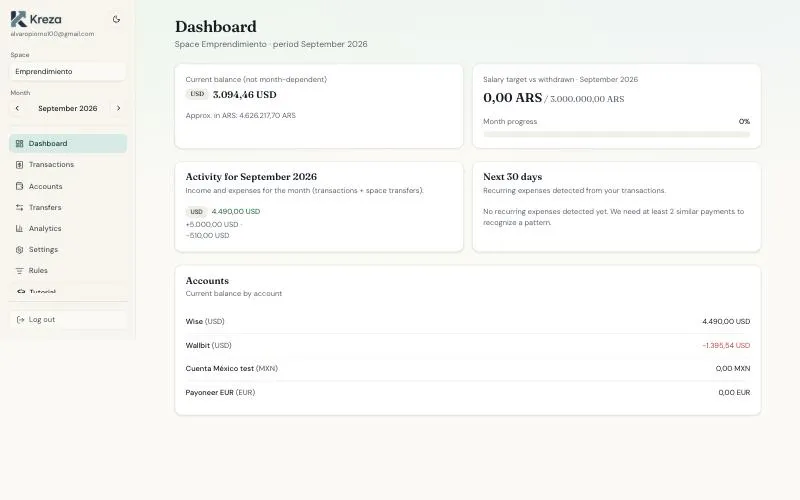Click the Kreza logo icon

[x=18, y=19]
